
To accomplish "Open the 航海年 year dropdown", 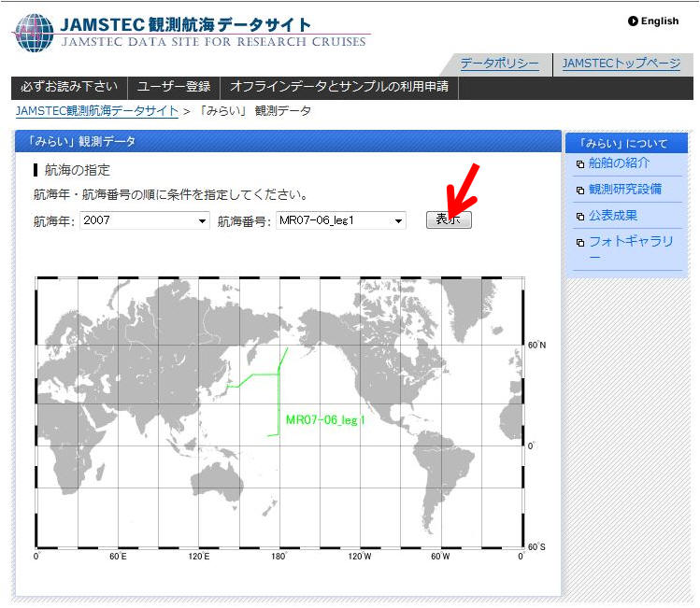I will click(x=144, y=221).
